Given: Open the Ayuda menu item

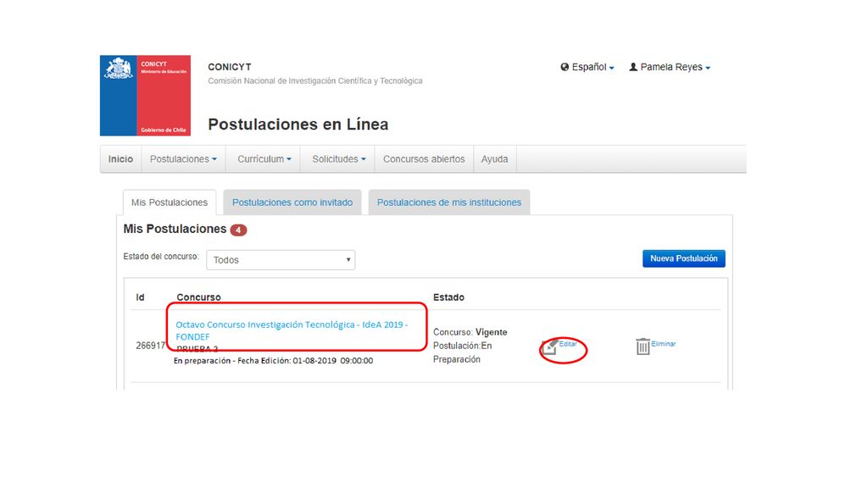Looking at the screenshot, I should 494,158.
